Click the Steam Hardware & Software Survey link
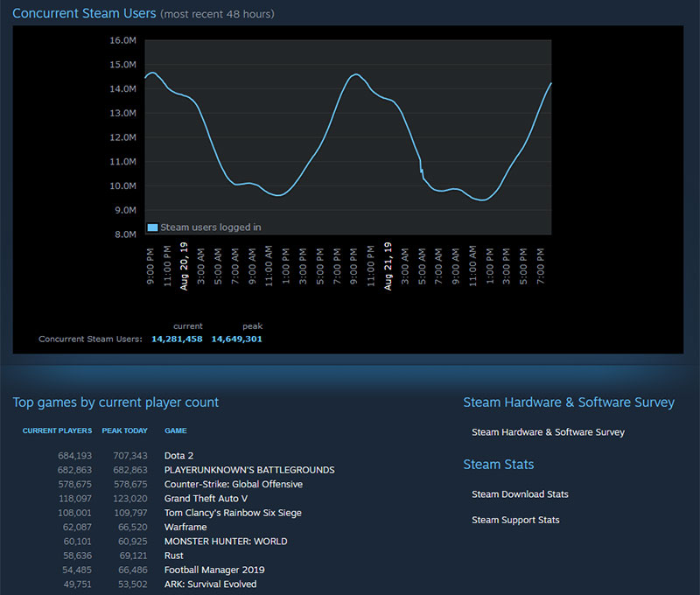The image size is (700, 595). [548, 432]
